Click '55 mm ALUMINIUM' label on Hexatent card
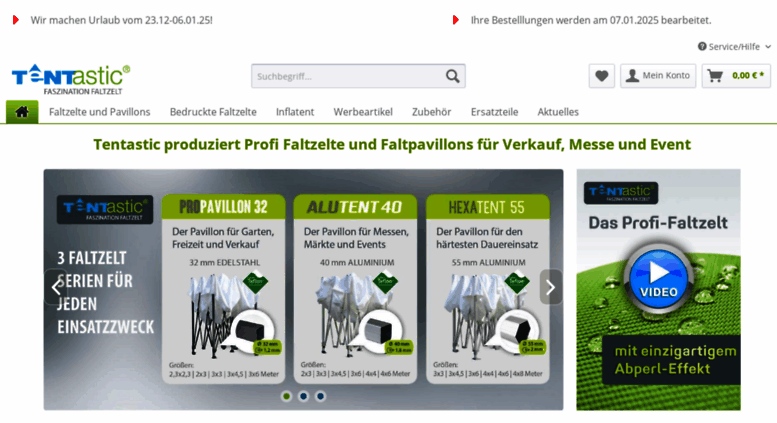777x423 pixels. (489, 263)
